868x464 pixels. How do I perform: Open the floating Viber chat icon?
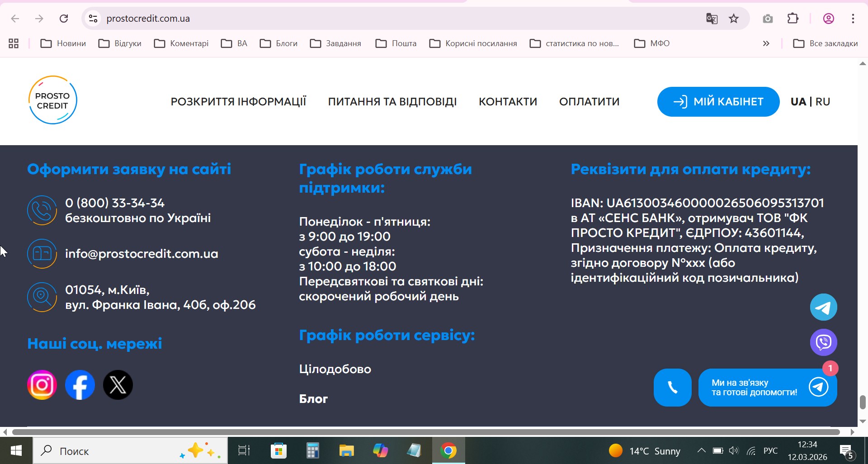pos(823,342)
